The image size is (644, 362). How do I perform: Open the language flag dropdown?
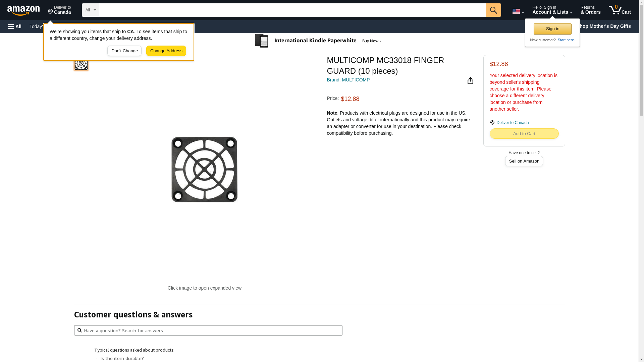(518, 12)
